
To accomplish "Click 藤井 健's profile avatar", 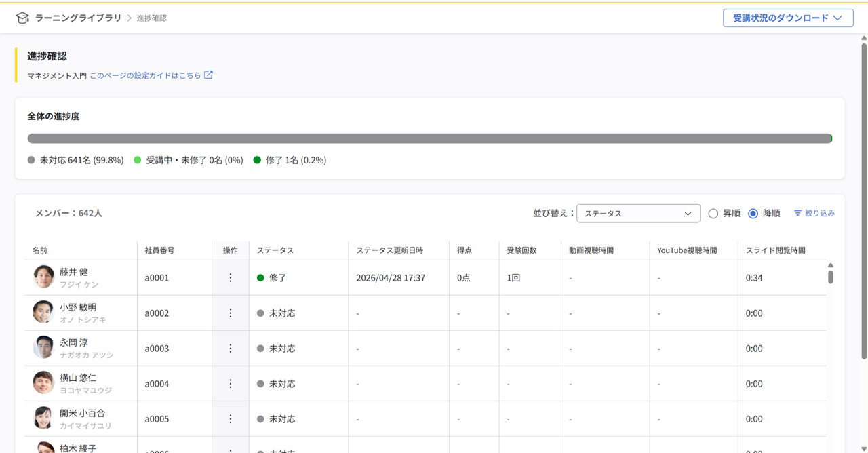I will pyautogui.click(x=43, y=277).
